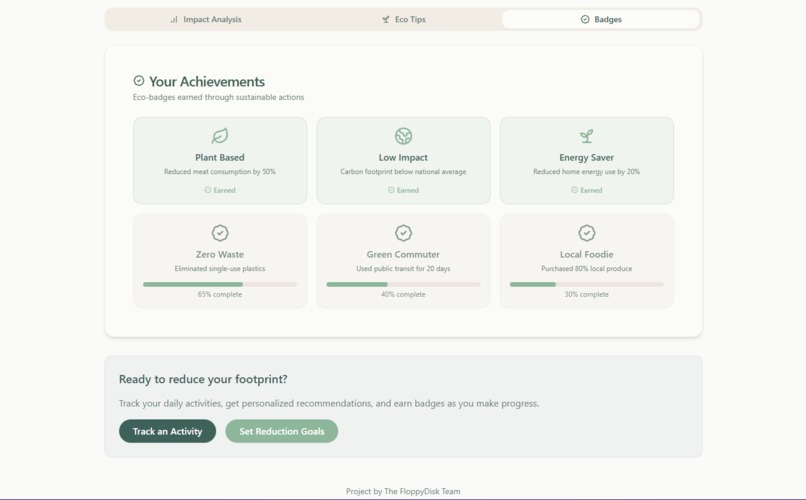Click 'Eco-badges earned through sustainable actions' subtitle
The width and height of the screenshot is (806, 500).
(218, 97)
